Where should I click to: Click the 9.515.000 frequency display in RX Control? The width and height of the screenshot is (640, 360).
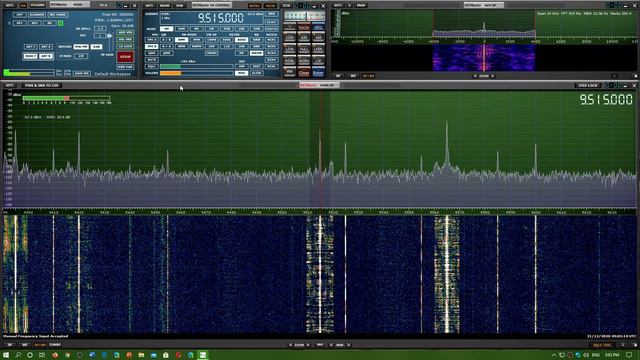tap(221, 18)
